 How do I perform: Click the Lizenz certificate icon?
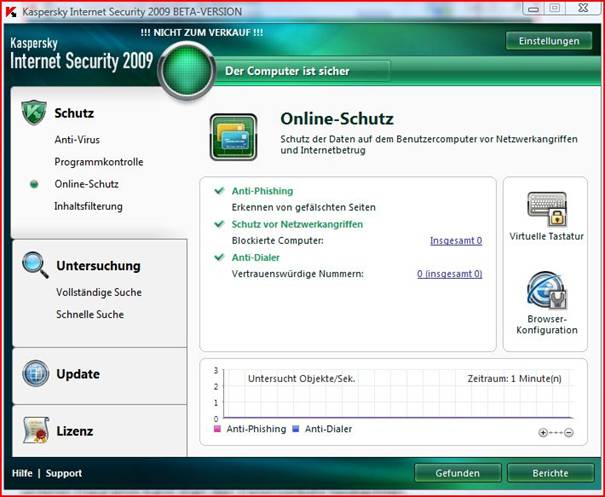point(35,430)
